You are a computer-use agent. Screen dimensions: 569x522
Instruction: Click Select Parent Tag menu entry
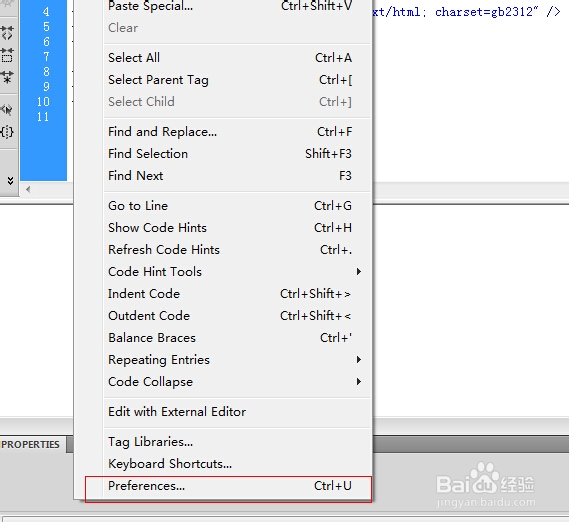click(x=229, y=80)
